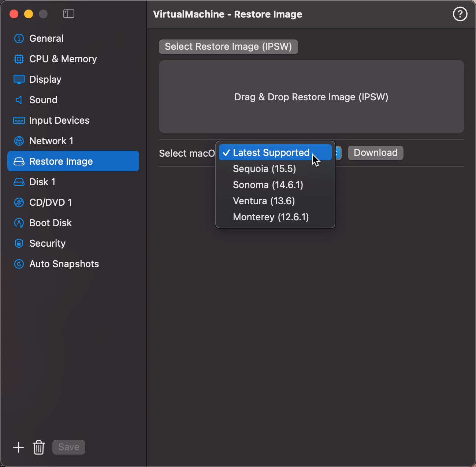Screen dimensions: 476x467
Task: Click the Auto Snapshots clock icon
Action: [19, 264]
